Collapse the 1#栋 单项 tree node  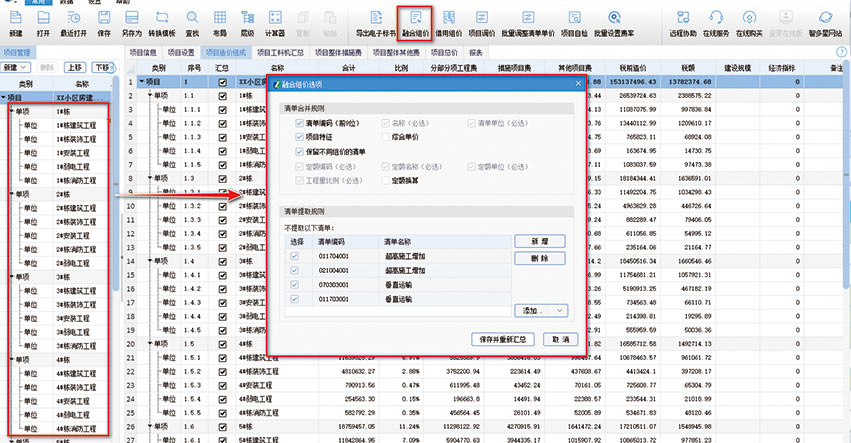pos(11,112)
